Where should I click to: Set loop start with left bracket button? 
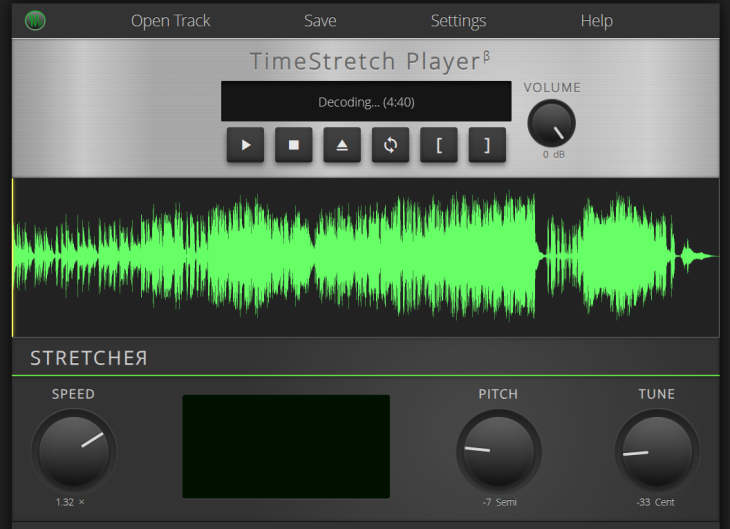click(x=438, y=144)
